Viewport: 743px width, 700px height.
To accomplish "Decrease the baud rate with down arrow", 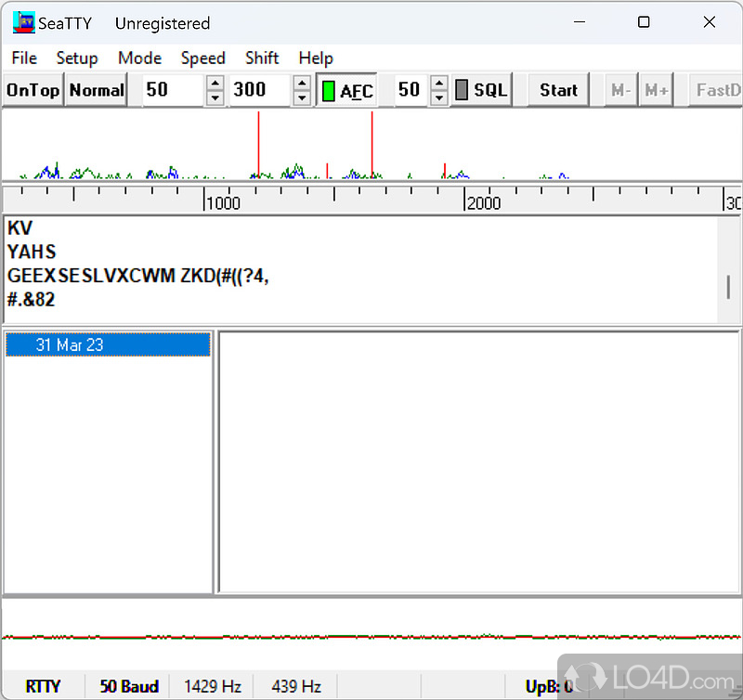I will (x=215, y=98).
